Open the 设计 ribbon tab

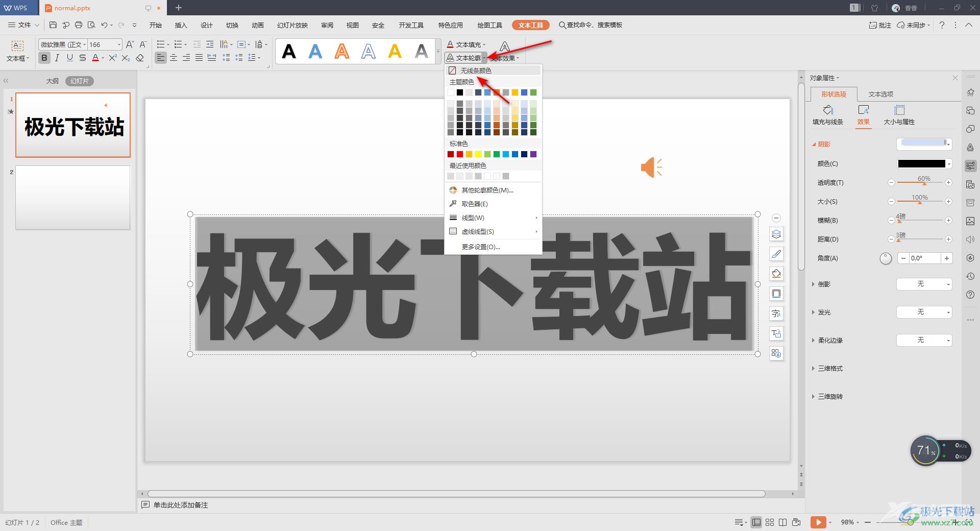[x=207, y=25]
